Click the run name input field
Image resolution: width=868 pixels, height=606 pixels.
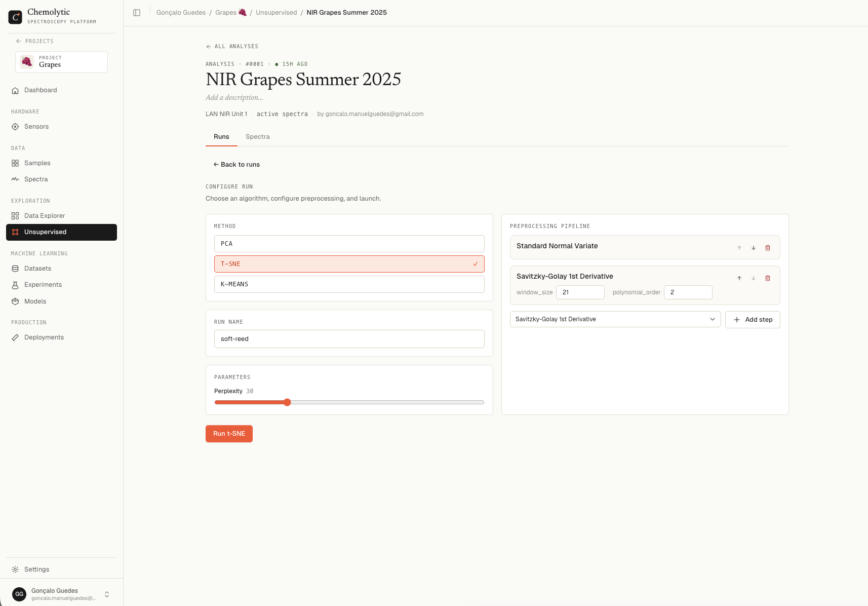(x=349, y=339)
